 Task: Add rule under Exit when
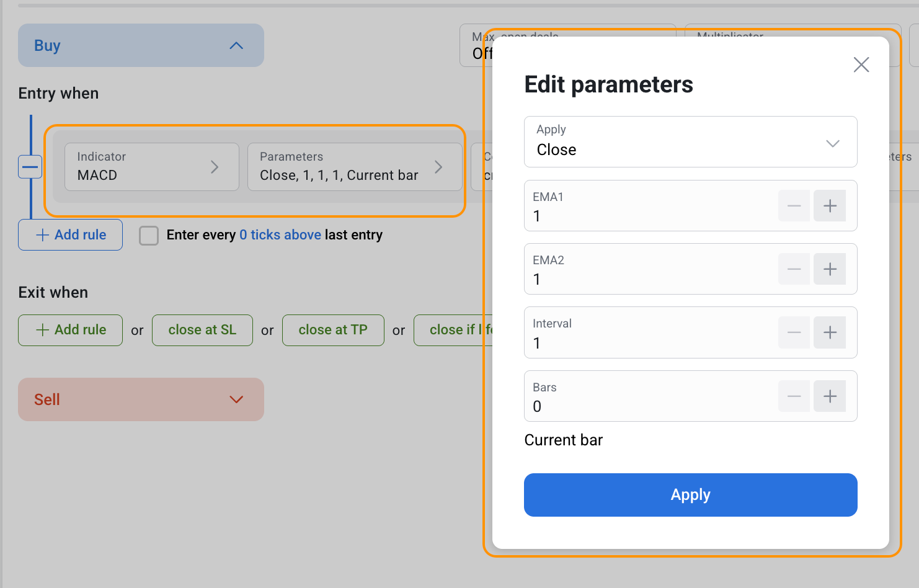tap(71, 330)
